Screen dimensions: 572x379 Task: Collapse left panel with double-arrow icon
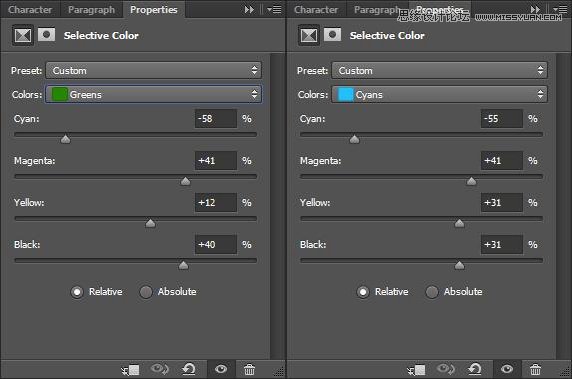tap(249, 9)
